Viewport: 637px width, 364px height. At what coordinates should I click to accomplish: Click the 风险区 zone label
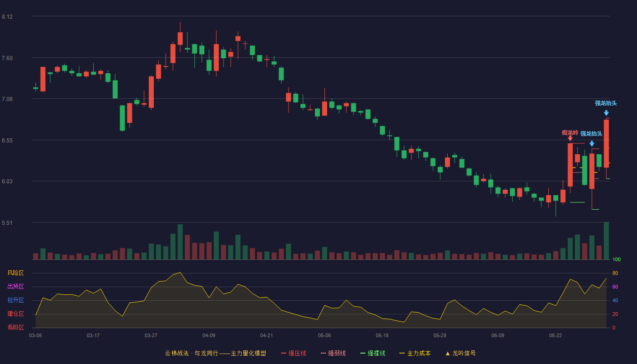tap(15, 273)
